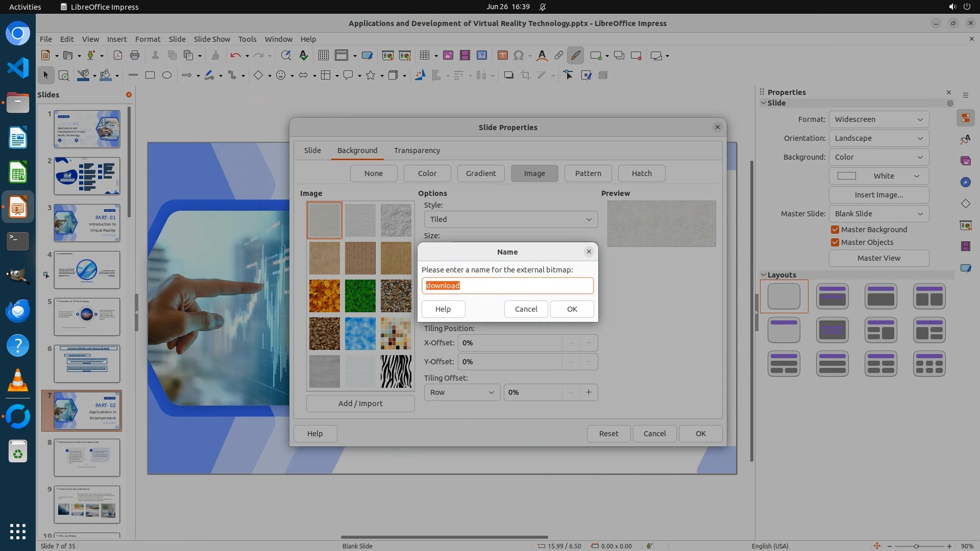Expand the Tiling Offset Row dropdown
980x551 pixels.
(461, 392)
